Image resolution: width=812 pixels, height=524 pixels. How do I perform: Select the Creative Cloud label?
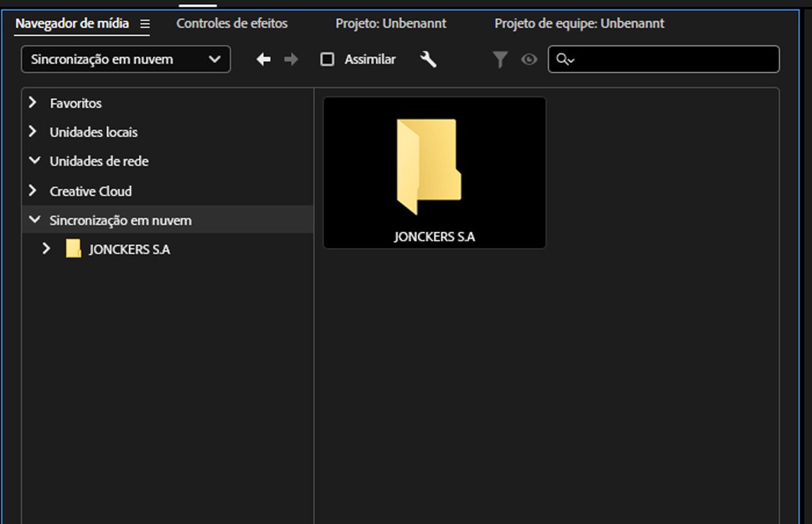pos(91,191)
